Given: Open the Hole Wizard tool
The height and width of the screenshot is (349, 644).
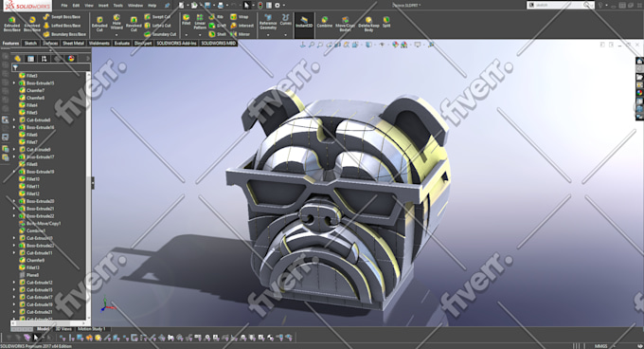Looking at the screenshot, I should pos(116,22).
